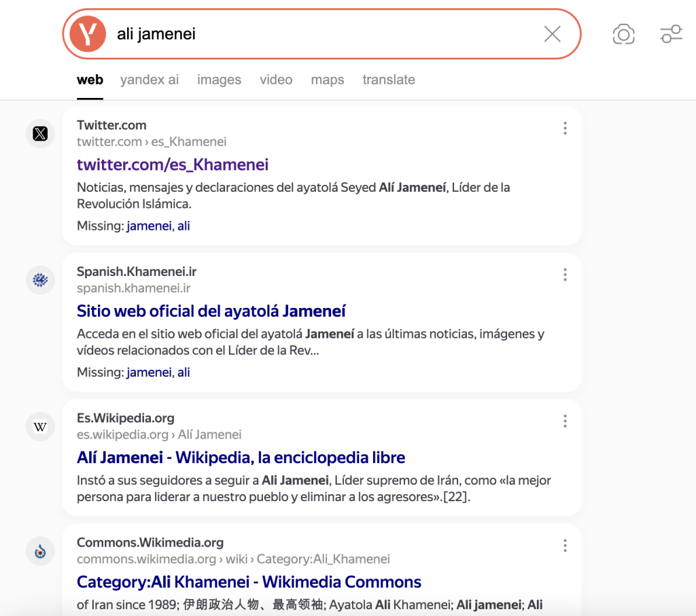
Task: Click the Wikimedia Commons favicon
Action: [40, 551]
